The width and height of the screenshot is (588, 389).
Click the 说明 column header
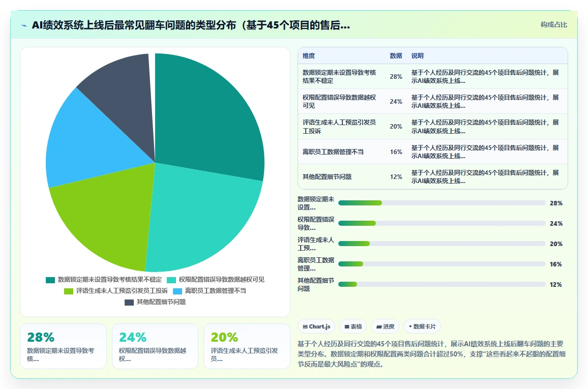click(x=418, y=56)
